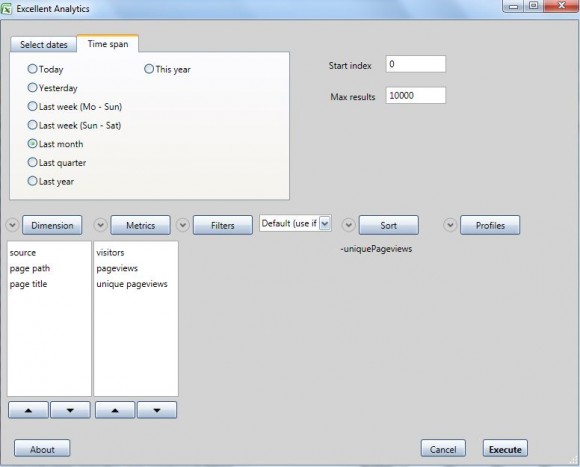Move selected dimension up with arrow button
The width and height of the screenshot is (580, 467).
click(28, 410)
